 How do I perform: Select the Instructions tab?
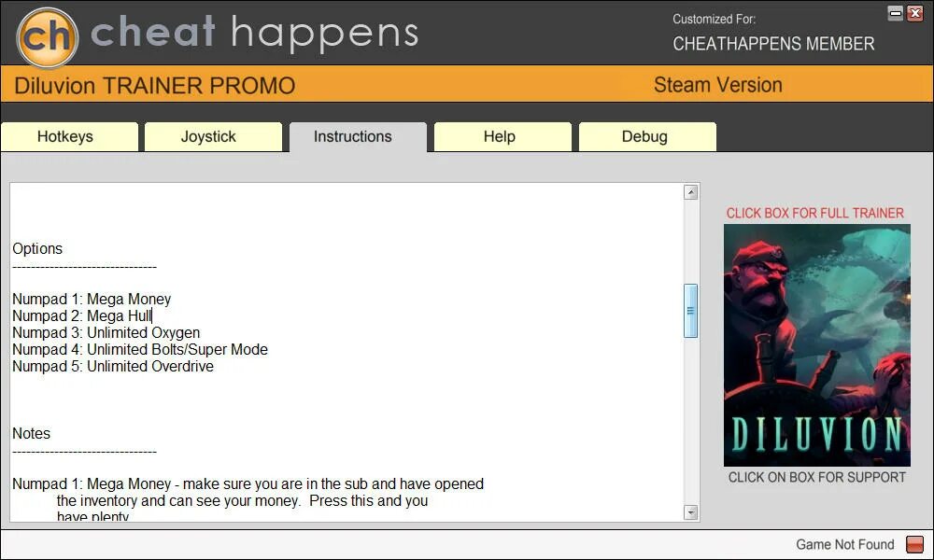pyautogui.click(x=358, y=137)
